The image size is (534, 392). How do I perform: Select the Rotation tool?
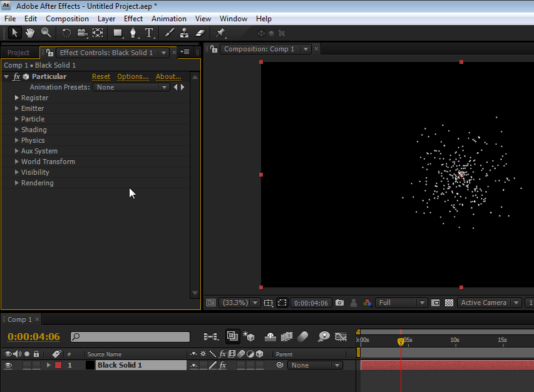click(66, 33)
